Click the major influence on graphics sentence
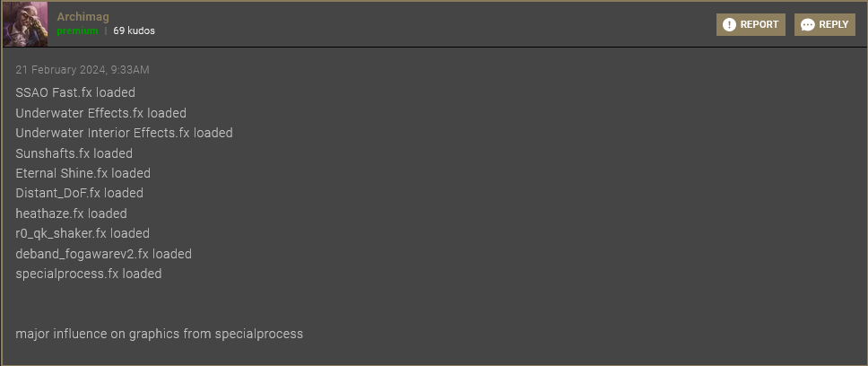Image resolution: width=868 pixels, height=366 pixels. click(160, 334)
